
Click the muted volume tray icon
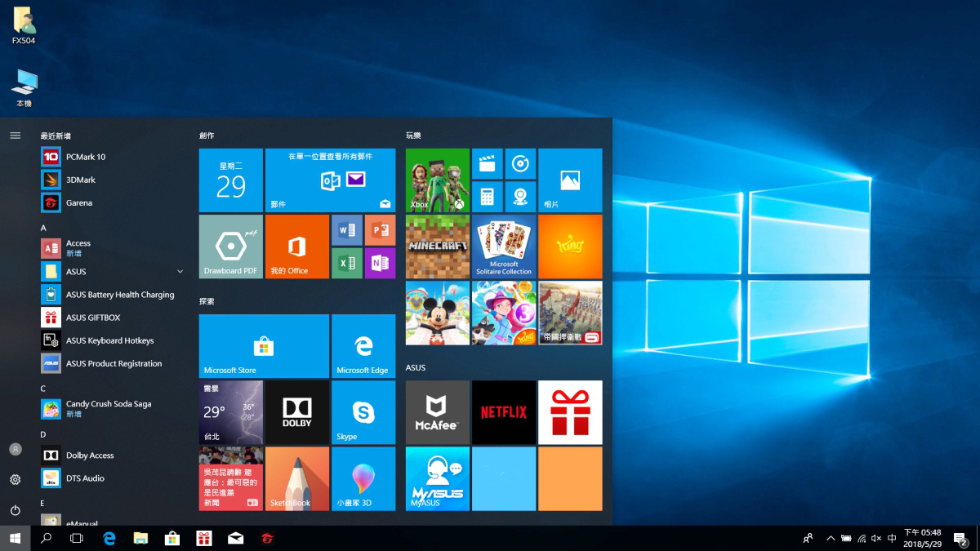876,539
